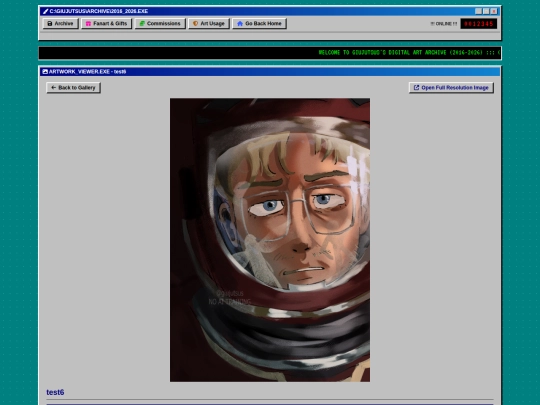This screenshot has height=405, width=540.
Task: Click the image icon beside ARTWORK_VIEWER.EXE
Action: click(x=45, y=72)
